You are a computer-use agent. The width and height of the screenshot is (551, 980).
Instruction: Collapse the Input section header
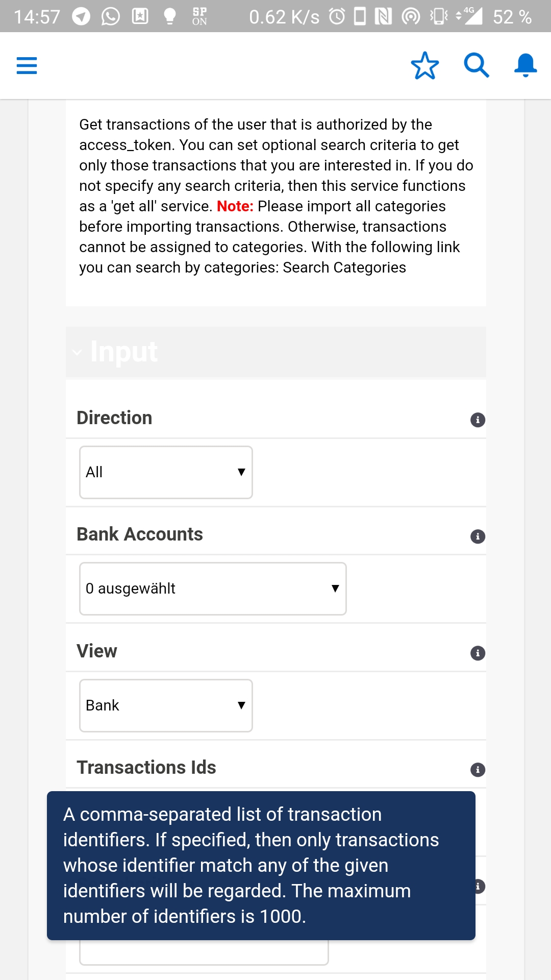pos(275,352)
